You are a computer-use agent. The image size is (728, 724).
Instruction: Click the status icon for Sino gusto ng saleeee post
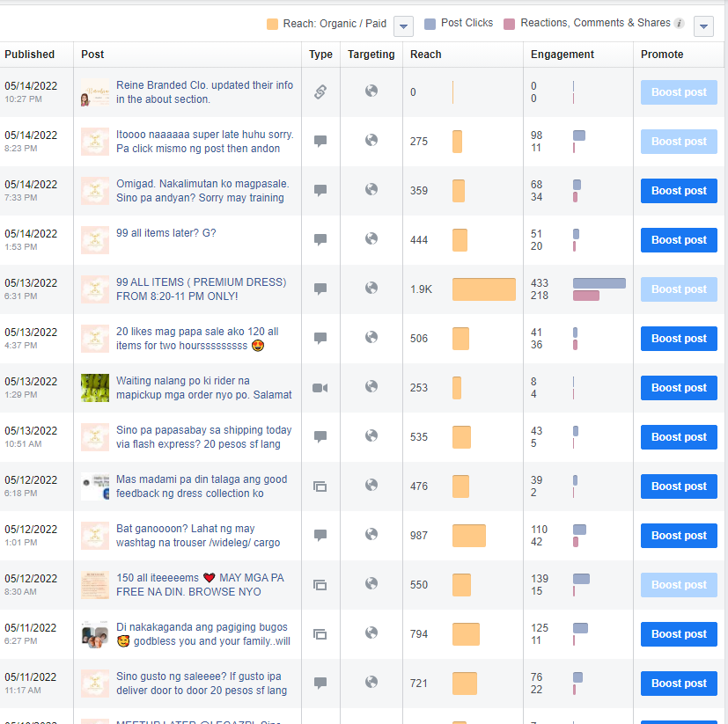coord(320,683)
